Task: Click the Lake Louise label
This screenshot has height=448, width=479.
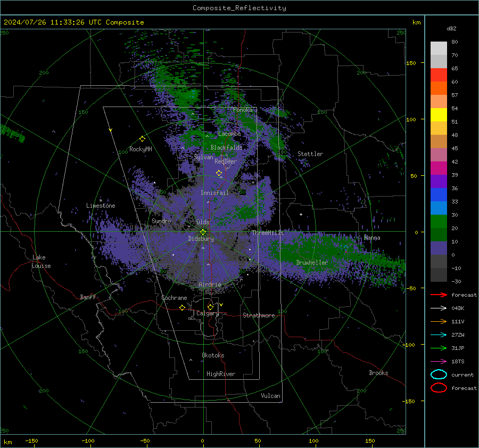Action: click(41, 262)
